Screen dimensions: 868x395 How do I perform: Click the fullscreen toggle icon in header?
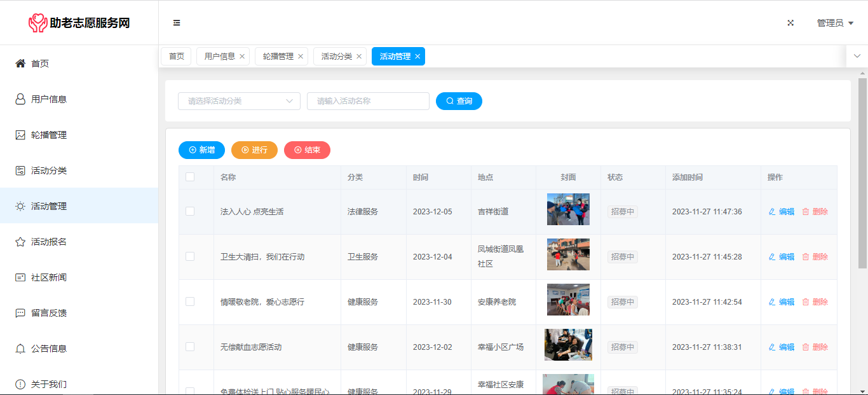[x=790, y=23]
